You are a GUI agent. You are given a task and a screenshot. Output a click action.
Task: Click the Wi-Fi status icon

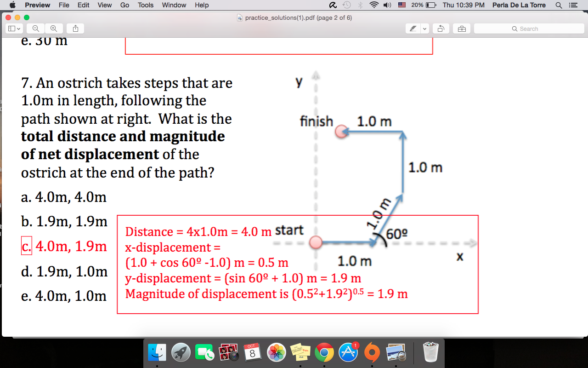click(374, 5)
